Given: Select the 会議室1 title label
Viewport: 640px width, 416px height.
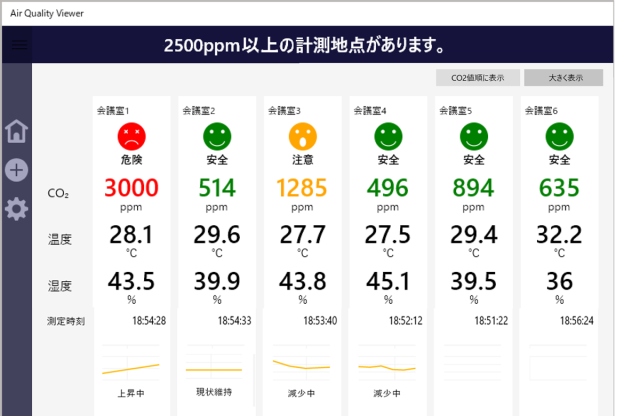Looking at the screenshot, I should (113, 111).
